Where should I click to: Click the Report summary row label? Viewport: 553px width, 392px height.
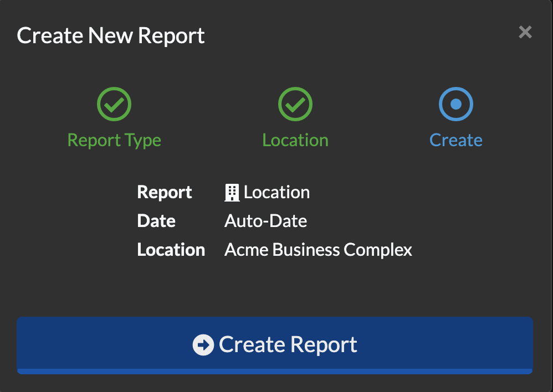point(164,192)
